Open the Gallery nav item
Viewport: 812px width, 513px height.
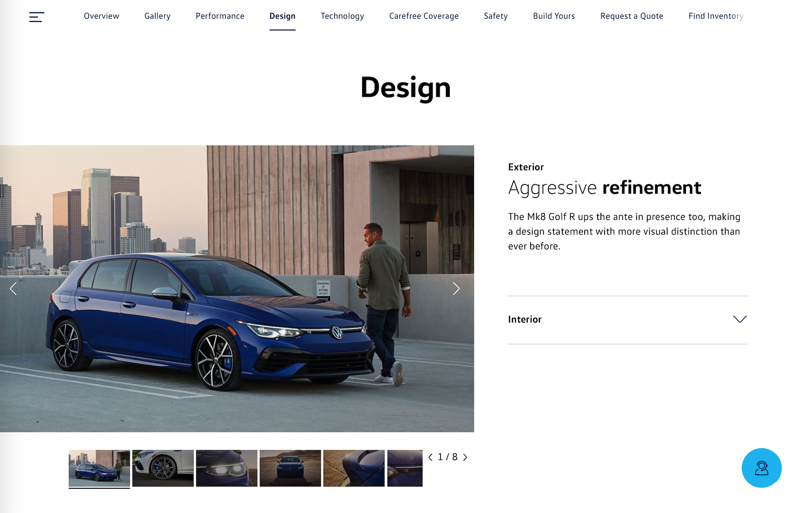(x=157, y=16)
